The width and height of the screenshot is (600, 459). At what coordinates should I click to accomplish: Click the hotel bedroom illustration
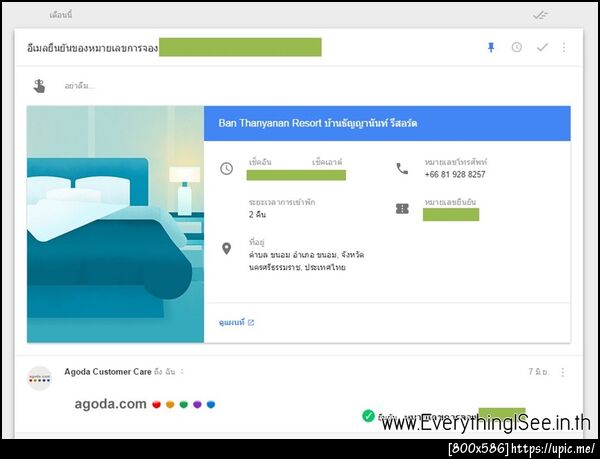pos(115,224)
